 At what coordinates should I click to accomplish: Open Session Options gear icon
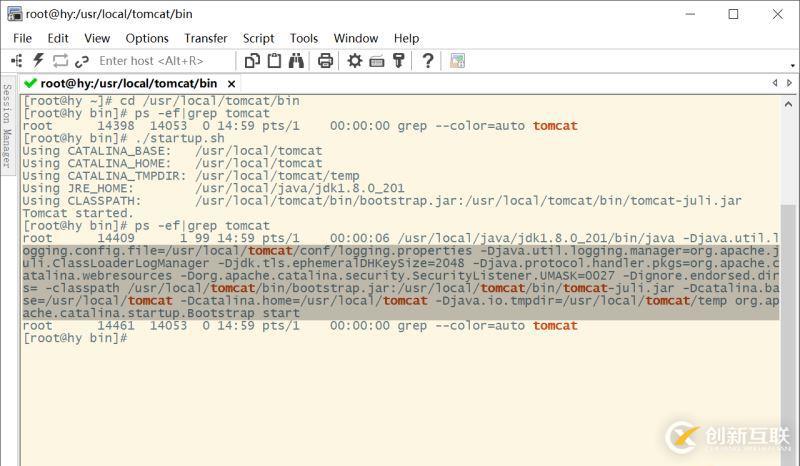point(355,61)
